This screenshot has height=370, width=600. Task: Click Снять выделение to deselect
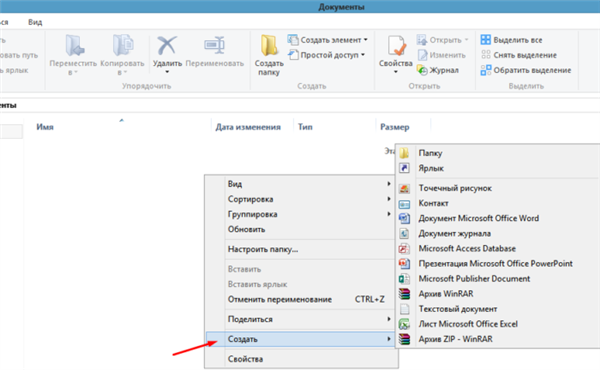(518, 55)
